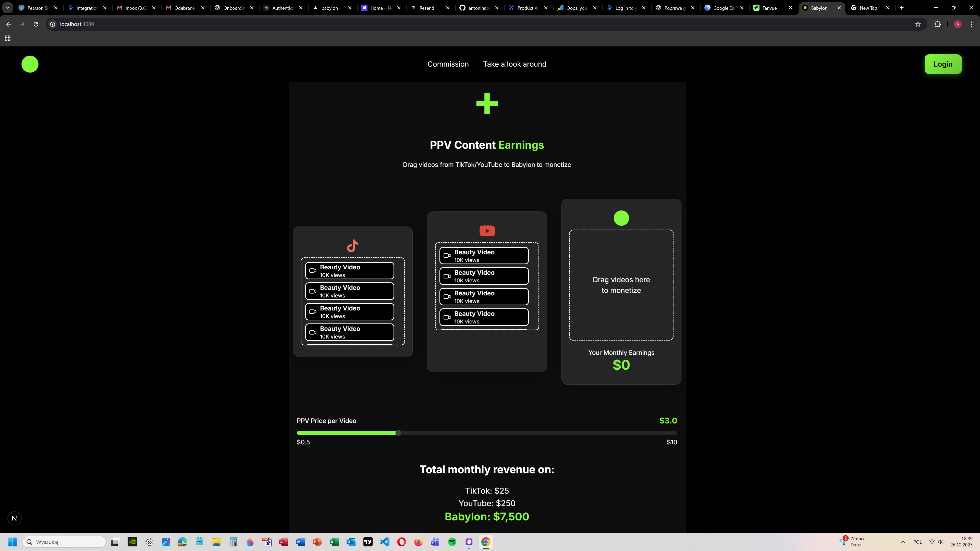The width and height of the screenshot is (980, 551).
Task: Open the Chrome extensions puzzle icon
Action: coord(937,24)
